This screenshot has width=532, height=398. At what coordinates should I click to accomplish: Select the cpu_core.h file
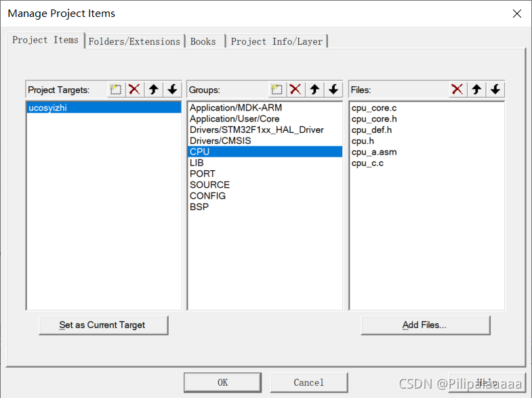coord(426,119)
